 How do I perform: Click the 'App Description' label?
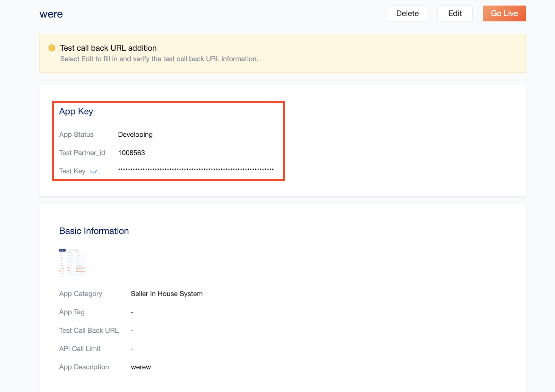pyautogui.click(x=84, y=367)
